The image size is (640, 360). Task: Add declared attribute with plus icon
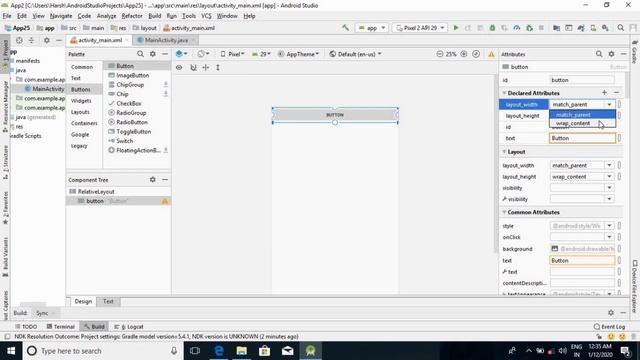tap(604, 93)
